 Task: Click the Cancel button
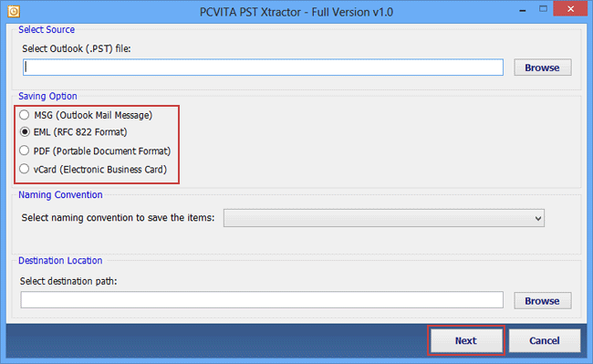tap(545, 340)
